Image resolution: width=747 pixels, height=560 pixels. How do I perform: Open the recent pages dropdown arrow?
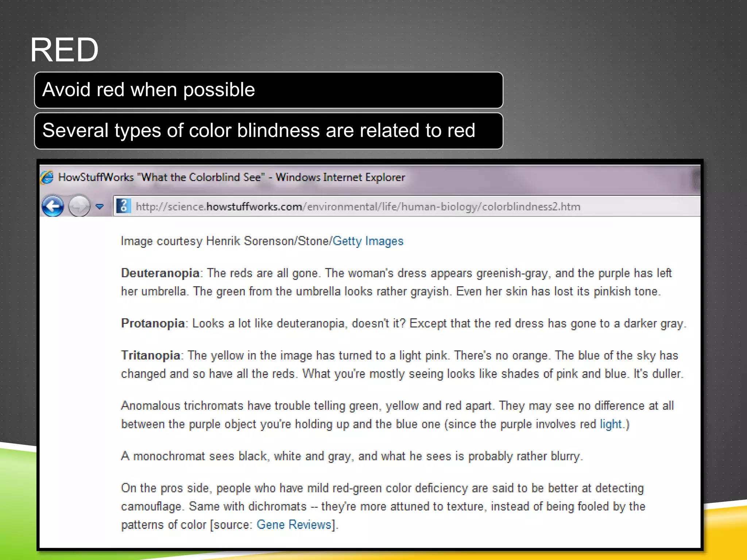click(99, 207)
